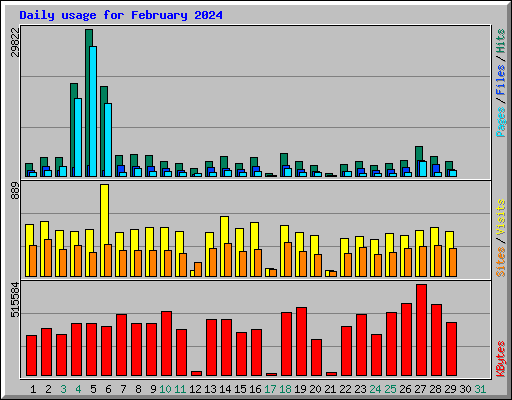Viewport: 512px width, 400px height.
Task: Click day 1 label on the x-axis
Action: pos(33,389)
